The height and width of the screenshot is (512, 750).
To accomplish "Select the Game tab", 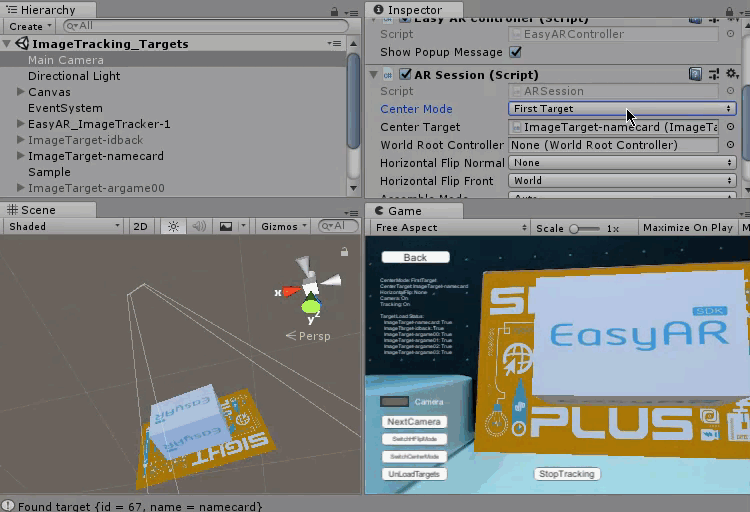I will pyautogui.click(x=414, y=211).
